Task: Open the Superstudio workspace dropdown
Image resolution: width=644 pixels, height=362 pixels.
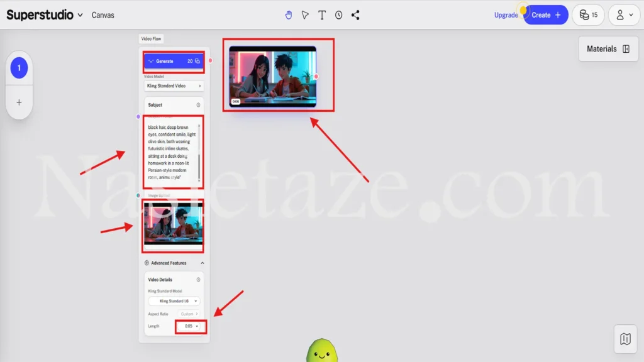Action: pos(80,15)
